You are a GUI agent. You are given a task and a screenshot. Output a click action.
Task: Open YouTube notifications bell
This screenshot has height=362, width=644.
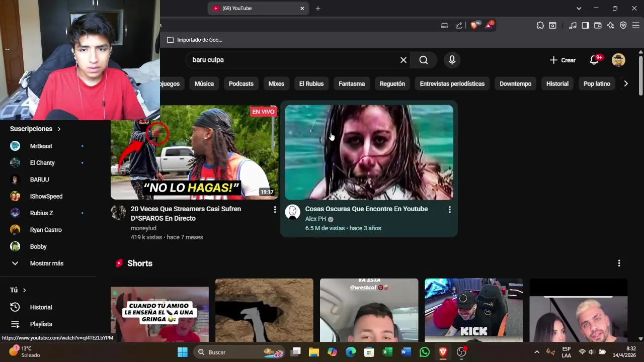[595, 60]
